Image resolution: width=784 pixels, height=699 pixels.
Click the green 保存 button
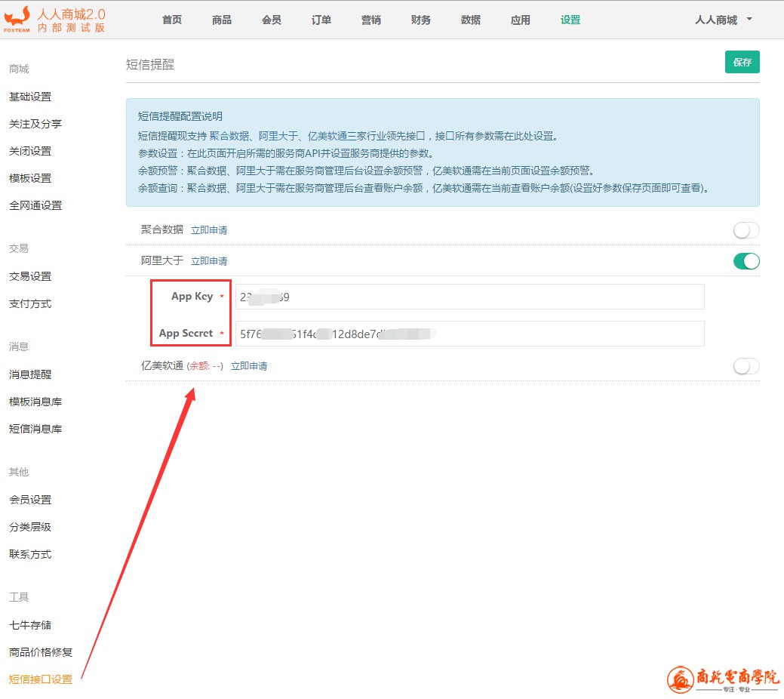742,62
